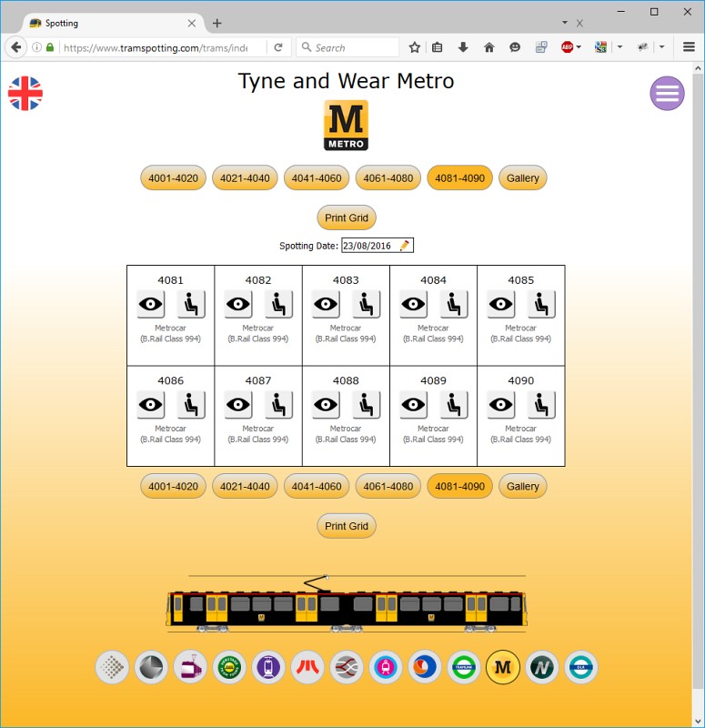The height and width of the screenshot is (728, 705).
Task: Toggle the seen eye for Metrocar 4089
Action: [414, 404]
